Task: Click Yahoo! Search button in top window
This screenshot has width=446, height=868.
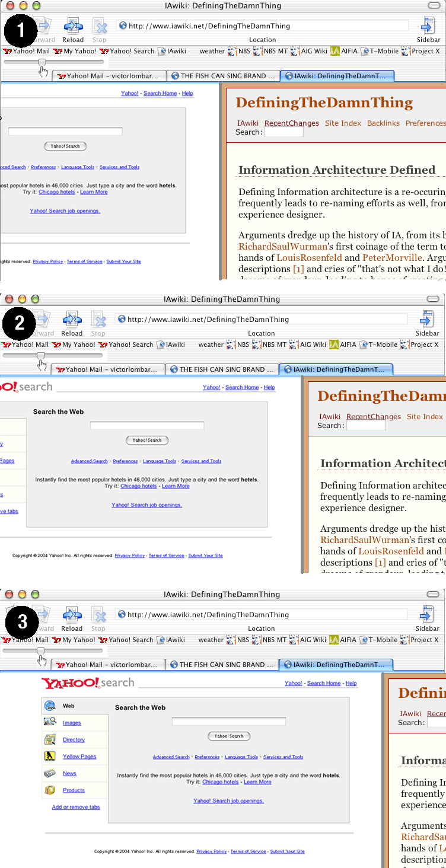Action: coord(65,146)
